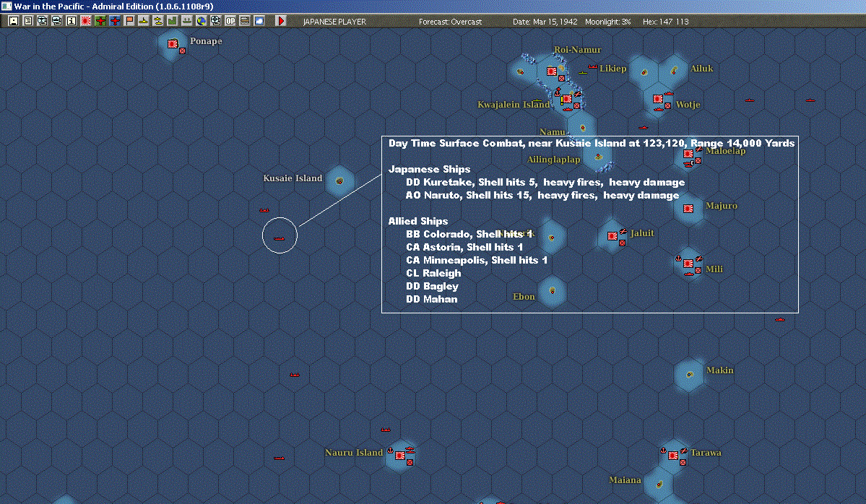Select the Tarawa base flag icon
This screenshot has width=866, height=504.
coord(673,456)
